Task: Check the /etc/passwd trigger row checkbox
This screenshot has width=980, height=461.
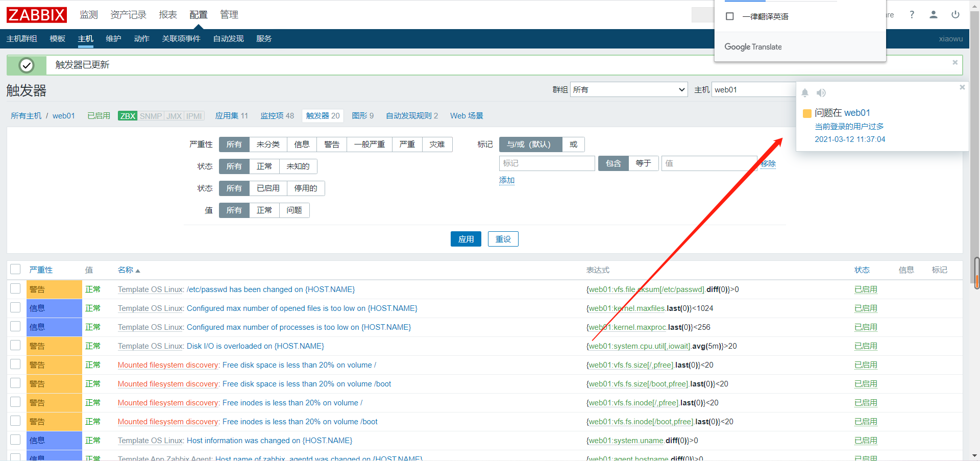Action: point(15,289)
